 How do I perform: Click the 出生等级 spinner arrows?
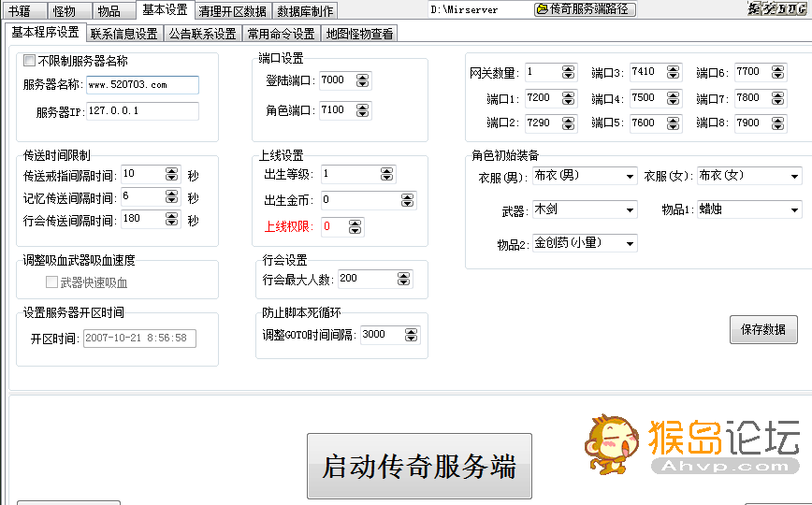tap(386, 174)
